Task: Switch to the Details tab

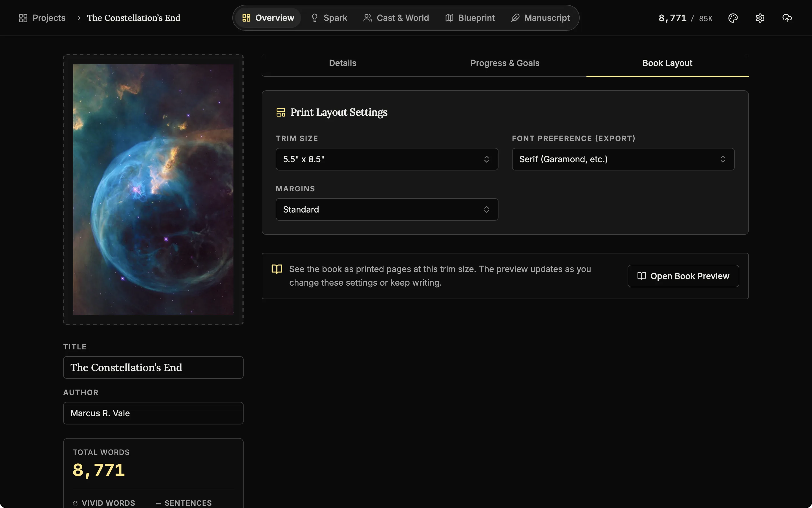Action: click(343, 63)
